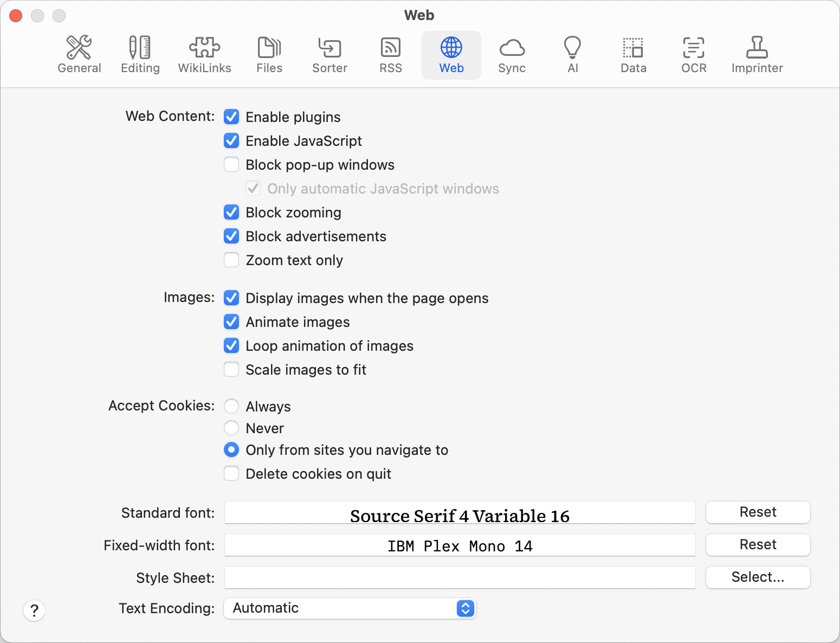This screenshot has height=643, width=840.
Task: Click the Style Sheet path field
Action: pos(460,577)
